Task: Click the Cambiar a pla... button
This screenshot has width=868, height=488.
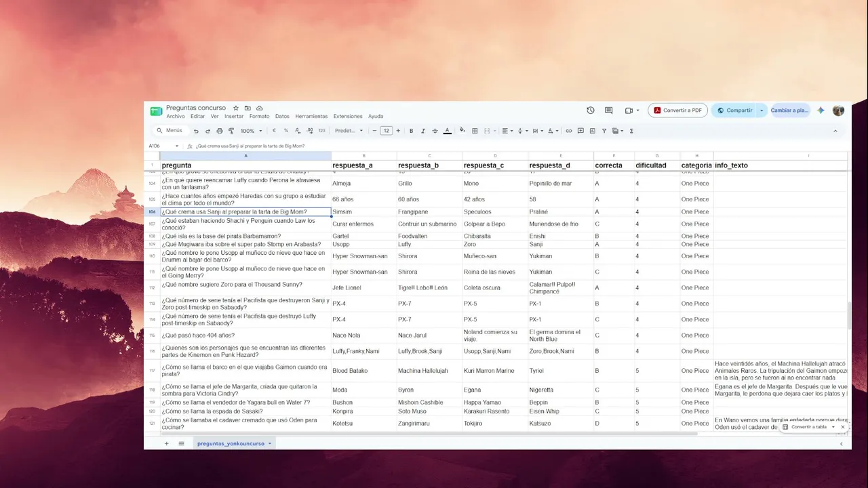Action: [x=790, y=110]
